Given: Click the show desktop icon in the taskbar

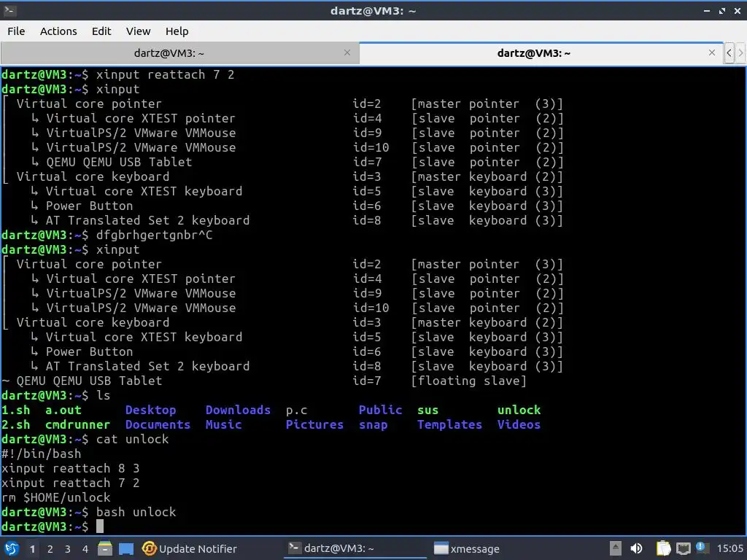Looking at the screenshot, I should pos(126,548).
